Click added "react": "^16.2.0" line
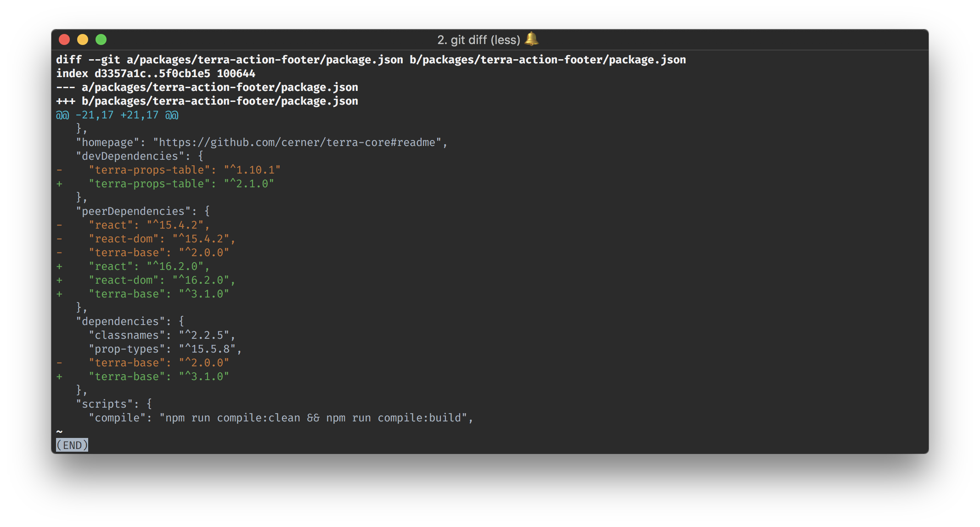 coord(133,266)
